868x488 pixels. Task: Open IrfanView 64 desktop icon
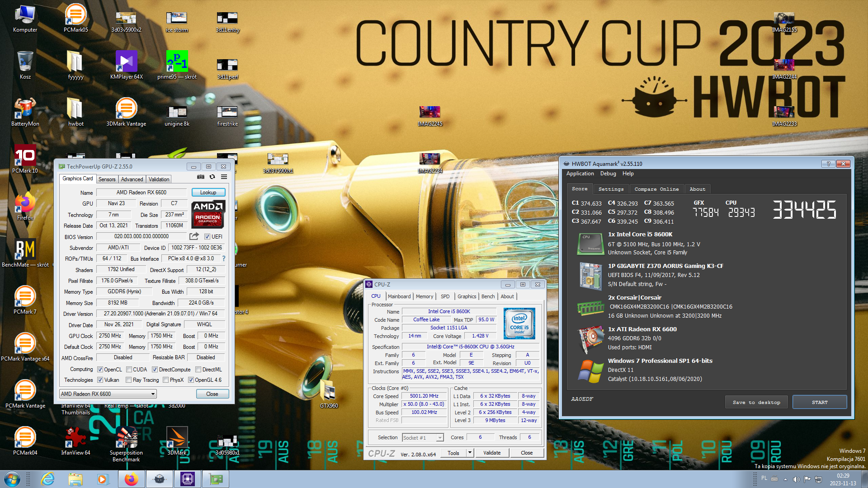(x=75, y=441)
